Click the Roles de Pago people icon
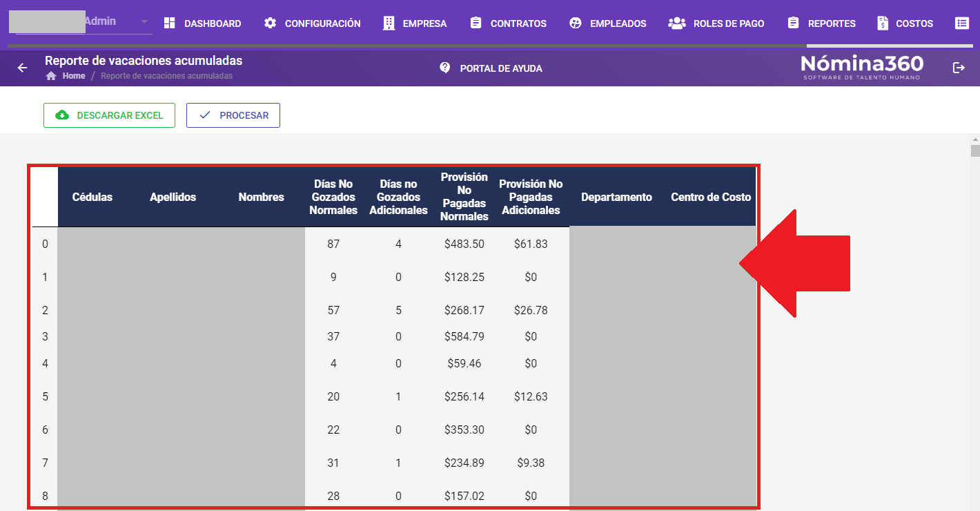Screen dimensions: 980x511 click(676, 23)
